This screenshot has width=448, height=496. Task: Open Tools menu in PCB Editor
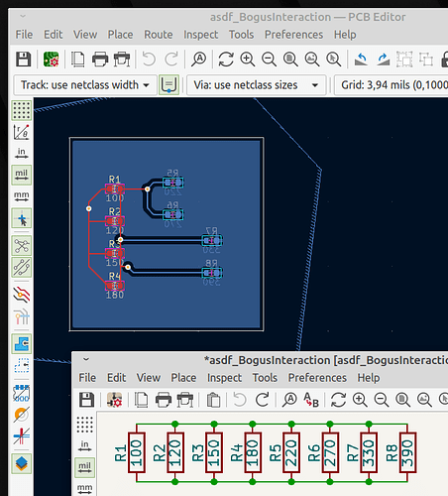click(242, 35)
